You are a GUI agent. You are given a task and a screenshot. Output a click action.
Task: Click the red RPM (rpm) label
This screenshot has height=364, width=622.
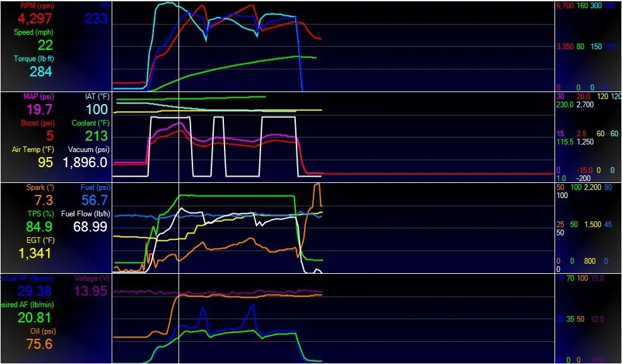click(x=37, y=6)
